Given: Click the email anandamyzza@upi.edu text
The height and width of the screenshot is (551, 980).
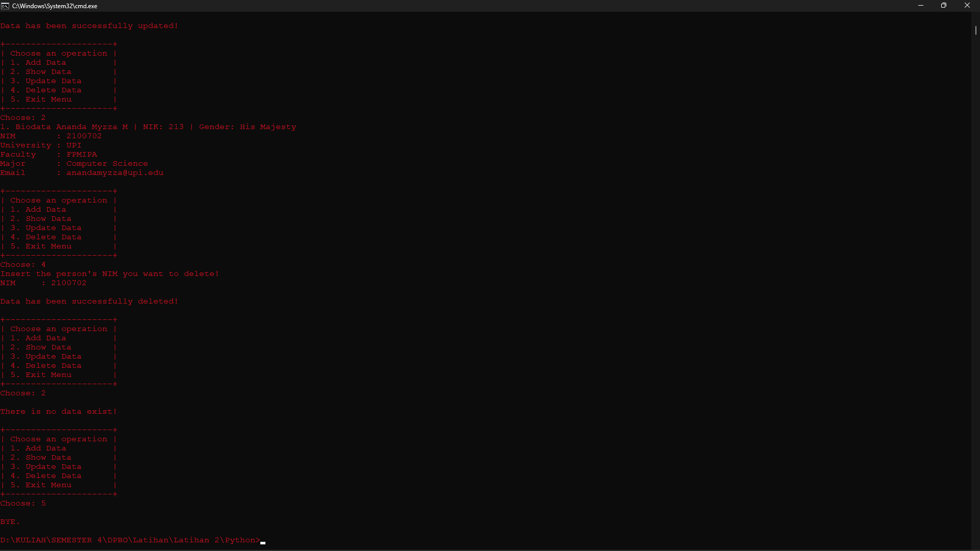Looking at the screenshot, I should pyautogui.click(x=115, y=172).
